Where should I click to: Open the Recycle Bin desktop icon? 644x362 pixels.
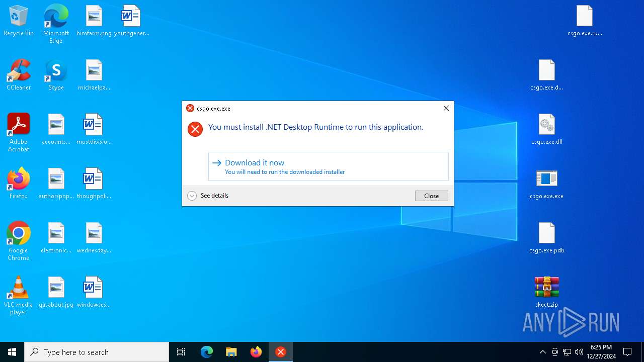19,21
